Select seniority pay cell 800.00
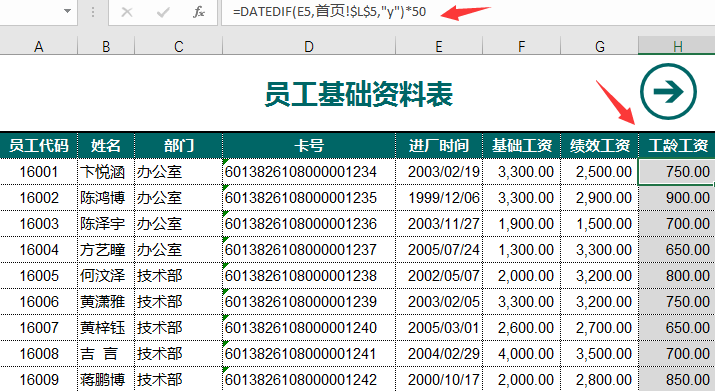The image size is (715, 391). [677, 276]
